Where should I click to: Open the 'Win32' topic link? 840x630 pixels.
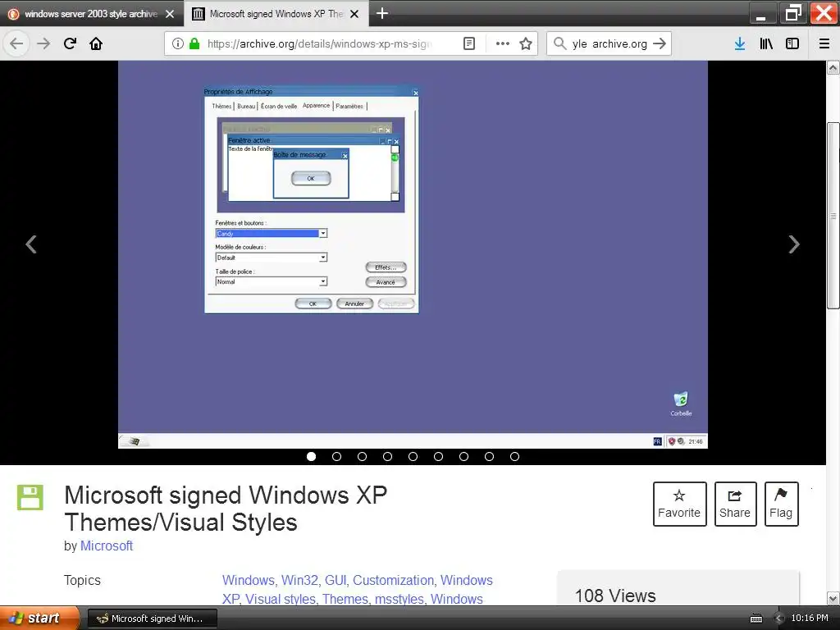[x=299, y=580]
